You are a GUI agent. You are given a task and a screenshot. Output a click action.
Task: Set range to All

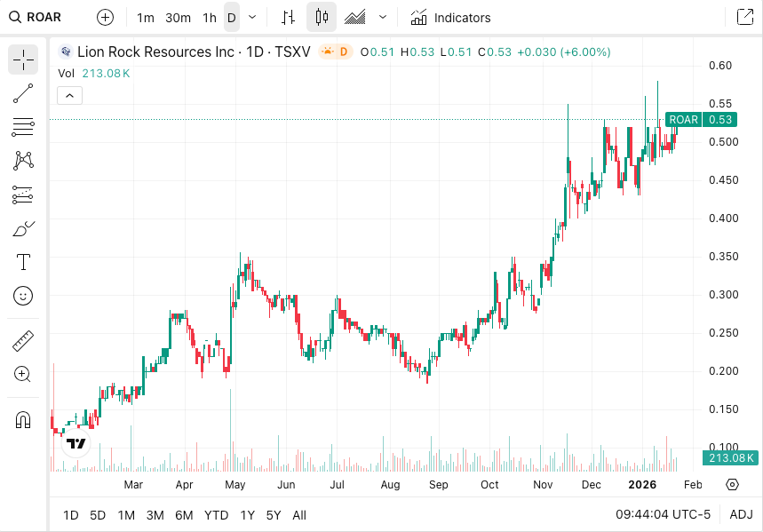point(299,515)
